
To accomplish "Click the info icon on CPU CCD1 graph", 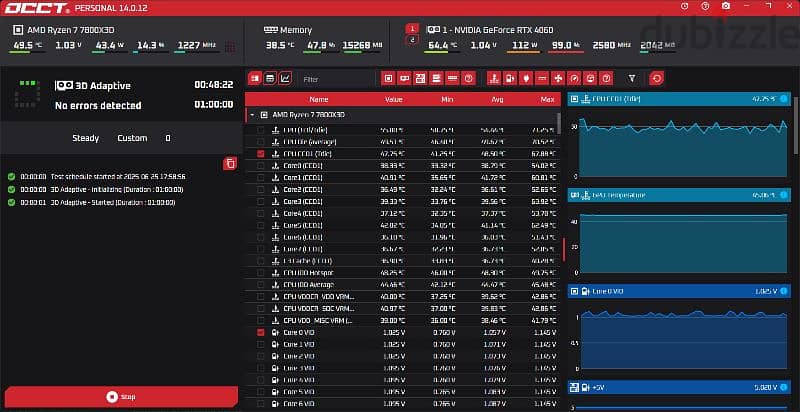I will point(784,98).
